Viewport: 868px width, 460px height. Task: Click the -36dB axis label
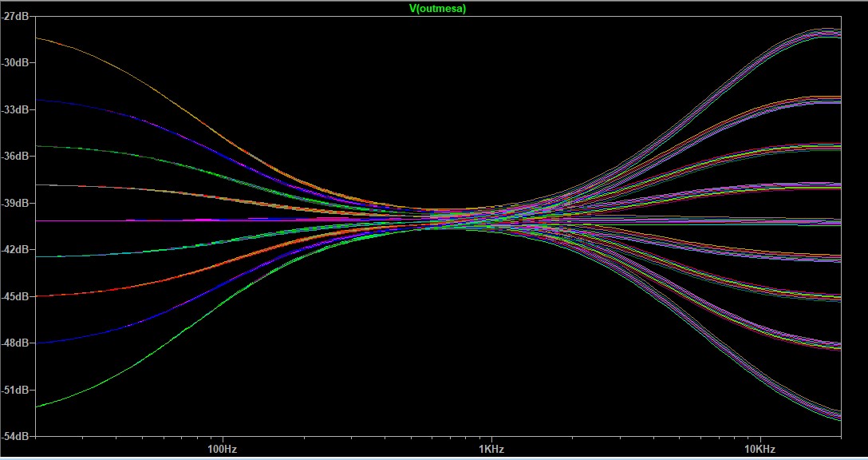click(x=15, y=157)
